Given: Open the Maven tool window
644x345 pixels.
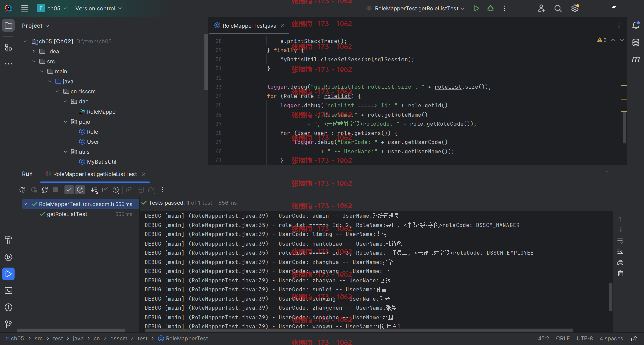Looking at the screenshot, I should 636,59.
